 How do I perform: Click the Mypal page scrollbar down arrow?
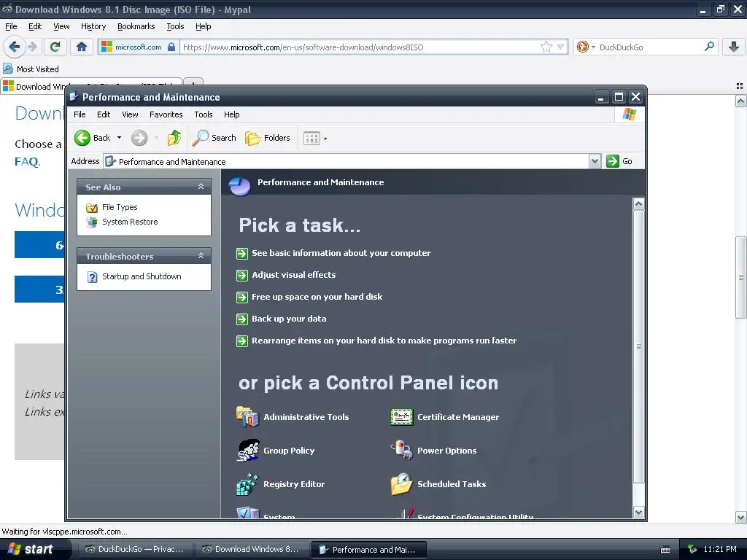click(x=741, y=517)
